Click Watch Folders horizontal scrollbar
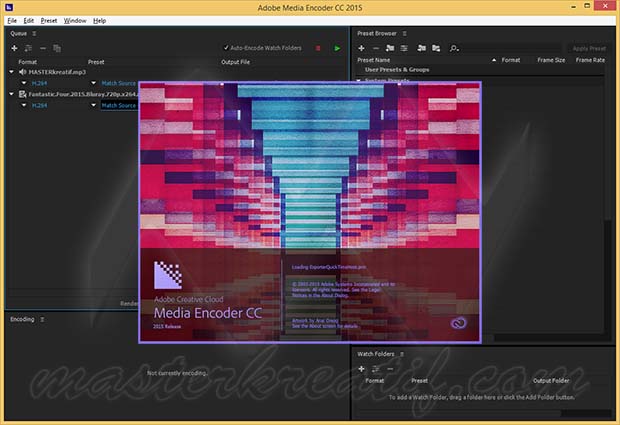 (459, 413)
